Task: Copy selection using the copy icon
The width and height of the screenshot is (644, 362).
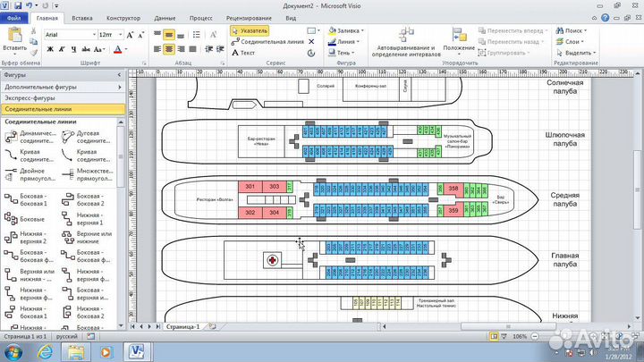Action: tap(33, 41)
